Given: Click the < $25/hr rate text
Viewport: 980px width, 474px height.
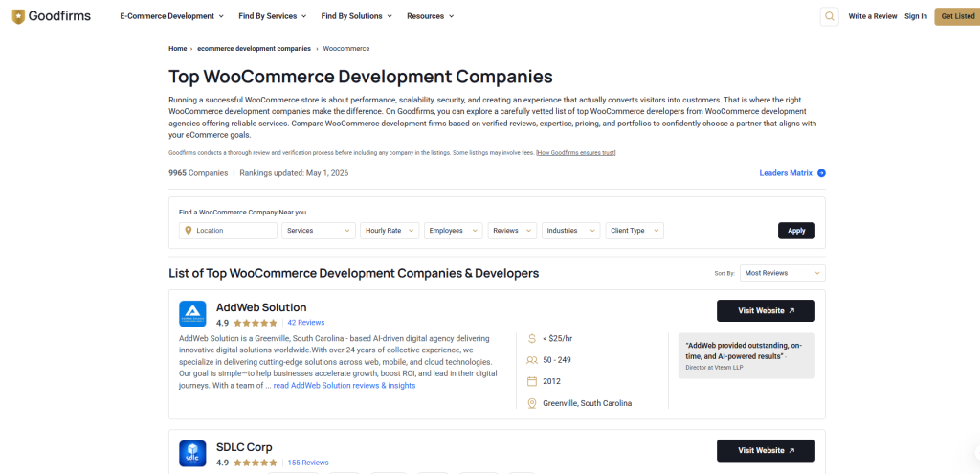Looking at the screenshot, I should click(x=558, y=338).
